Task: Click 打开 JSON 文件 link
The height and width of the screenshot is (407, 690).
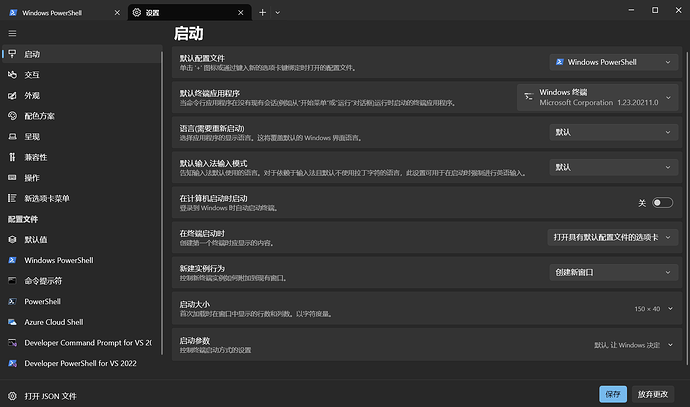Action: click(x=50, y=396)
